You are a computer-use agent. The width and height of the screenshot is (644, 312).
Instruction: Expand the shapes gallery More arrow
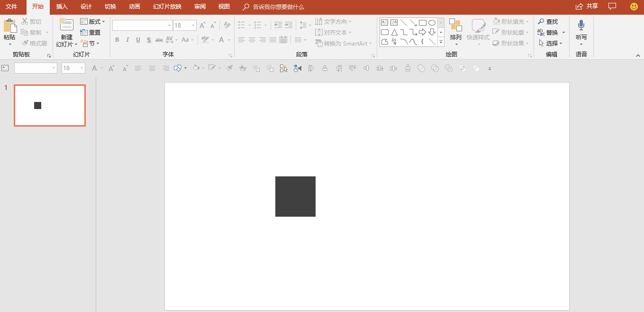point(441,42)
